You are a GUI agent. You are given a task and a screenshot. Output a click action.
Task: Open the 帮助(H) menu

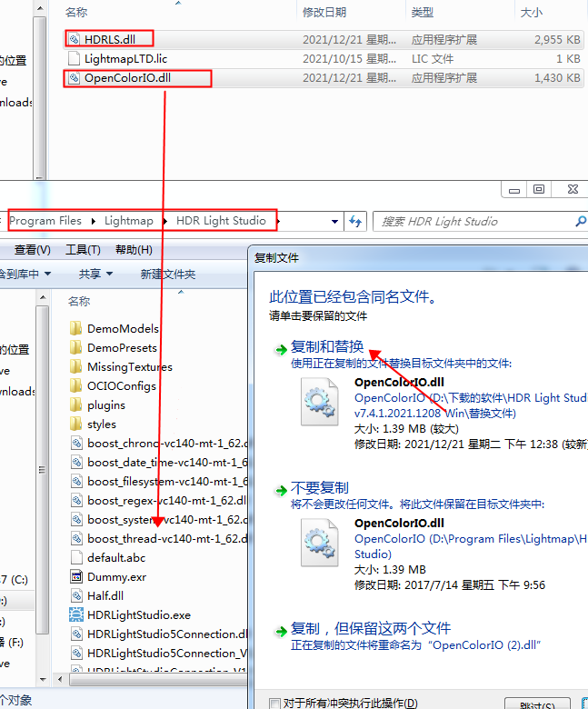click(x=134, y=250)
